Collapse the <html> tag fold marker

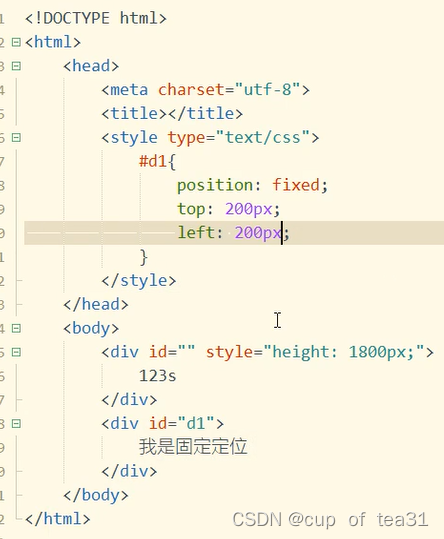pyautogui.click(x=16, y=42)
